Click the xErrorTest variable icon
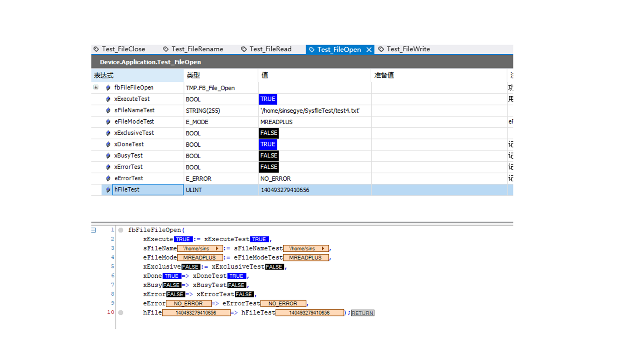 tap(108, 167)
